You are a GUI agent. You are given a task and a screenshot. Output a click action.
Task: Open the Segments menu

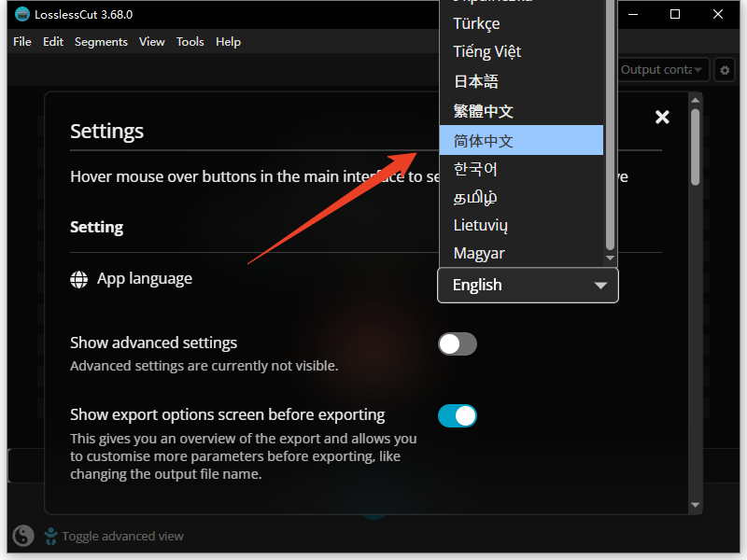point(101,42)
